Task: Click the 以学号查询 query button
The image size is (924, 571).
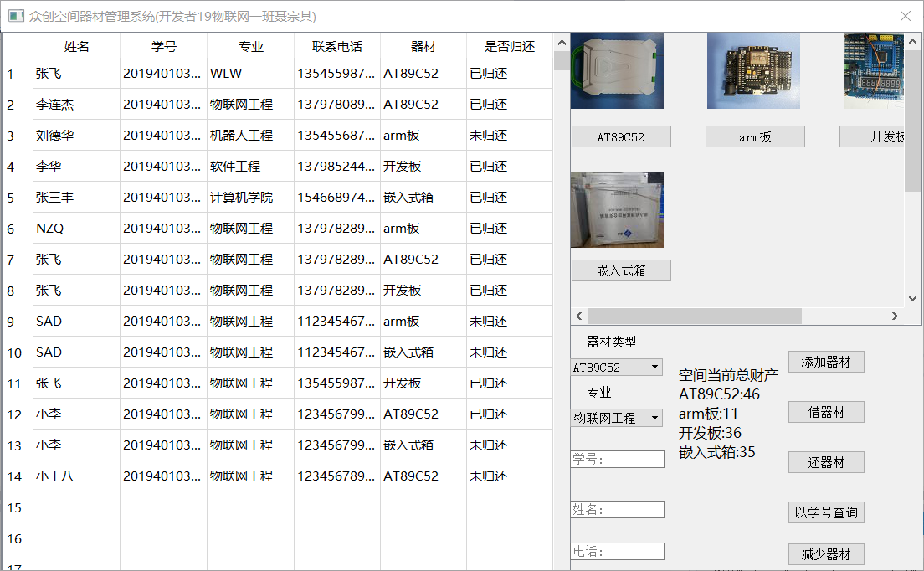Action: (826, 512)
